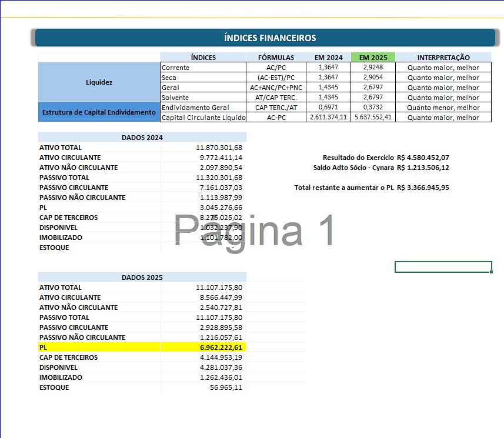Click the ÍNDICES FINANCEIROS title banner
504x438 pixels.
point(269,38)
